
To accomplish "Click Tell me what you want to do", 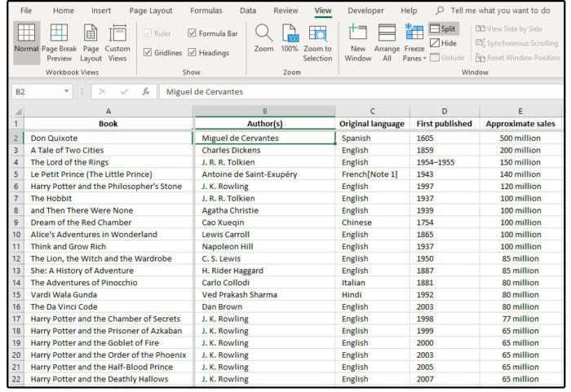I will [500, 11].
